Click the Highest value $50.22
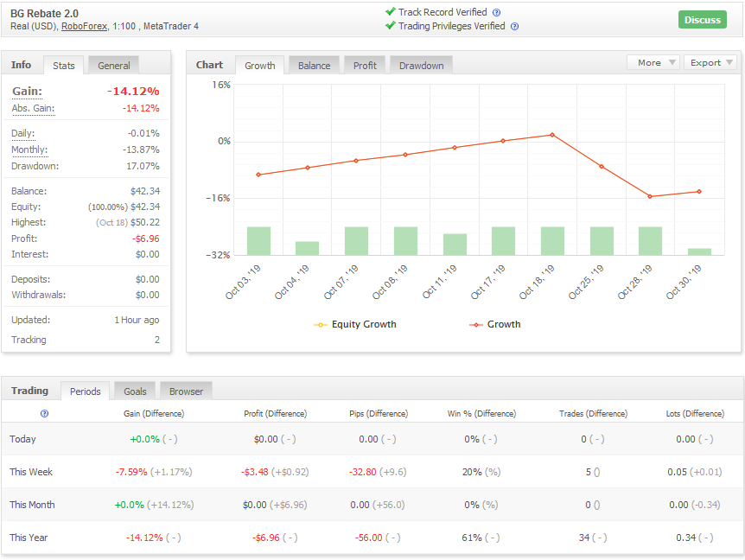Viewport: 745px width, 560px height. 145,223
